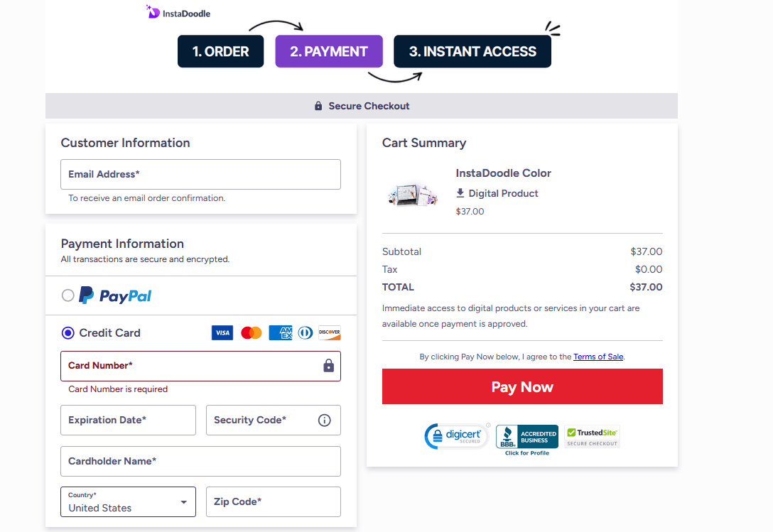
Task: Open the Country dropdown
Action: click(128, 501)
